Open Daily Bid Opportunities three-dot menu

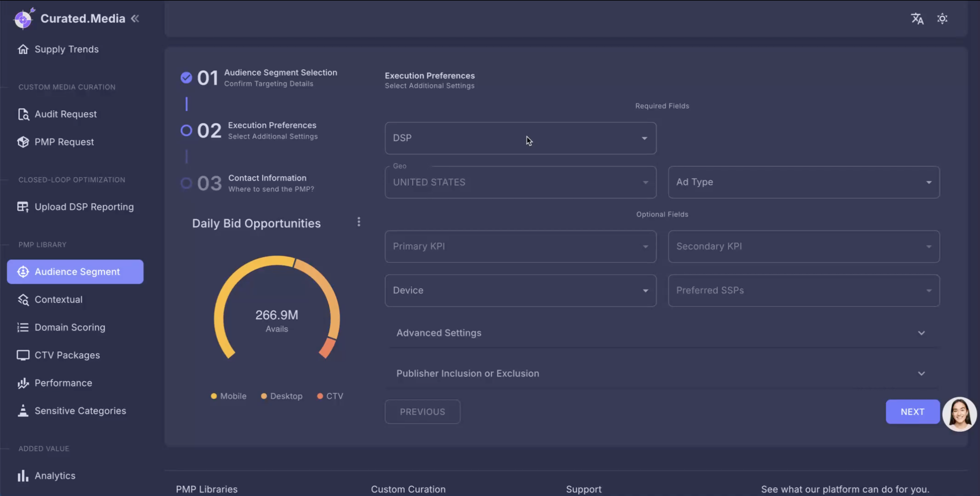pos(358,222)
